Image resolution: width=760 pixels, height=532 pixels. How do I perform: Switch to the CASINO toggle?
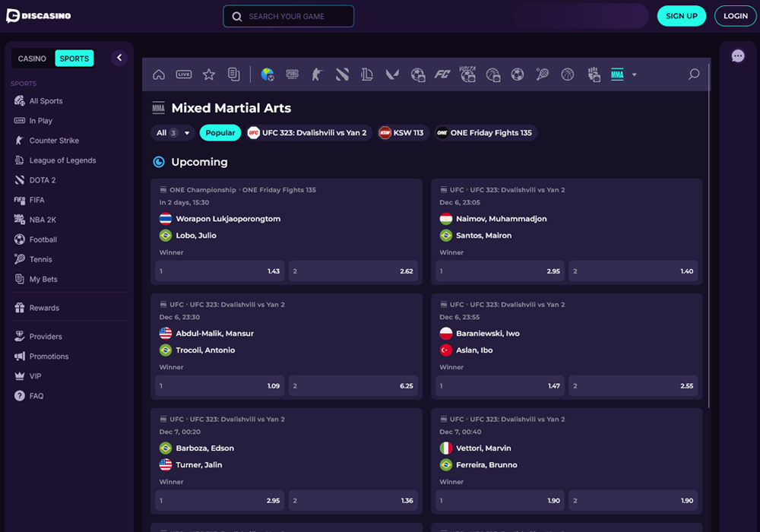[x=33, y=59]
